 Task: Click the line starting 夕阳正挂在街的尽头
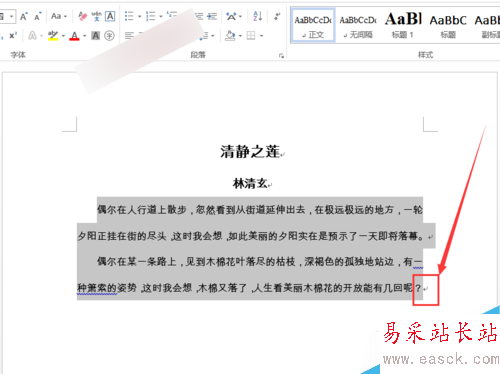click(251, 236)
